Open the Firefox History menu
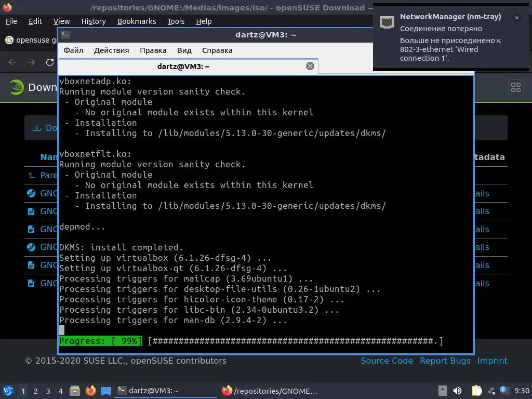 point(94,21)
